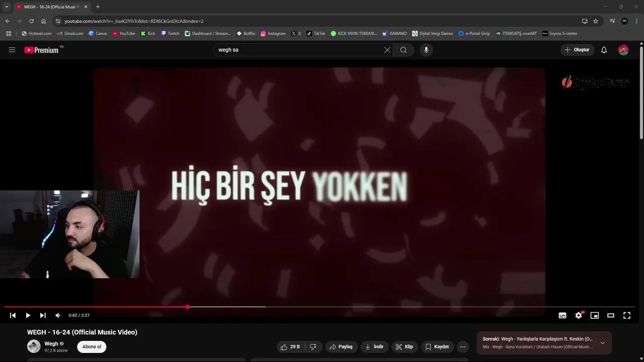Enter full screen mode
This screenshot has height=362, width=644.
(627, 315)
